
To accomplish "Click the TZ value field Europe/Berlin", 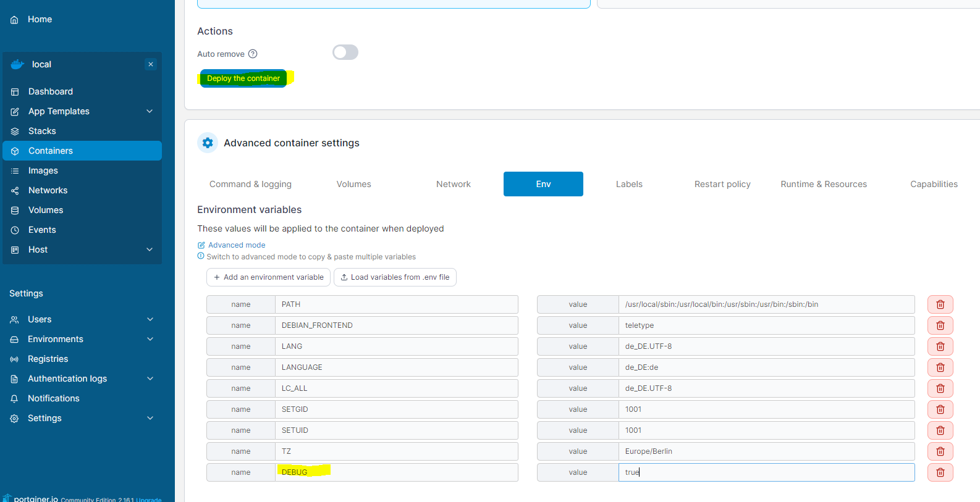I will click(x=767, y=451).
